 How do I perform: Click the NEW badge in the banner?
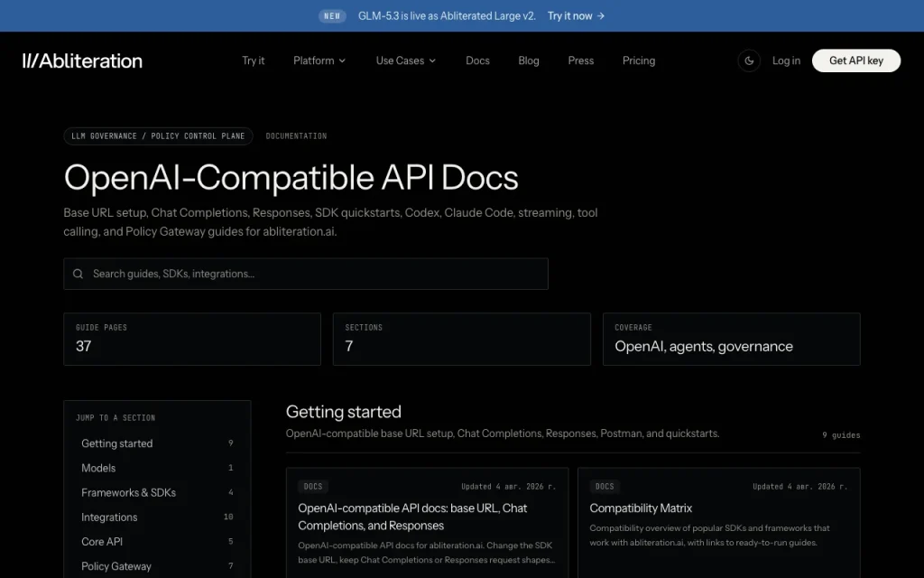click(332, 16)
